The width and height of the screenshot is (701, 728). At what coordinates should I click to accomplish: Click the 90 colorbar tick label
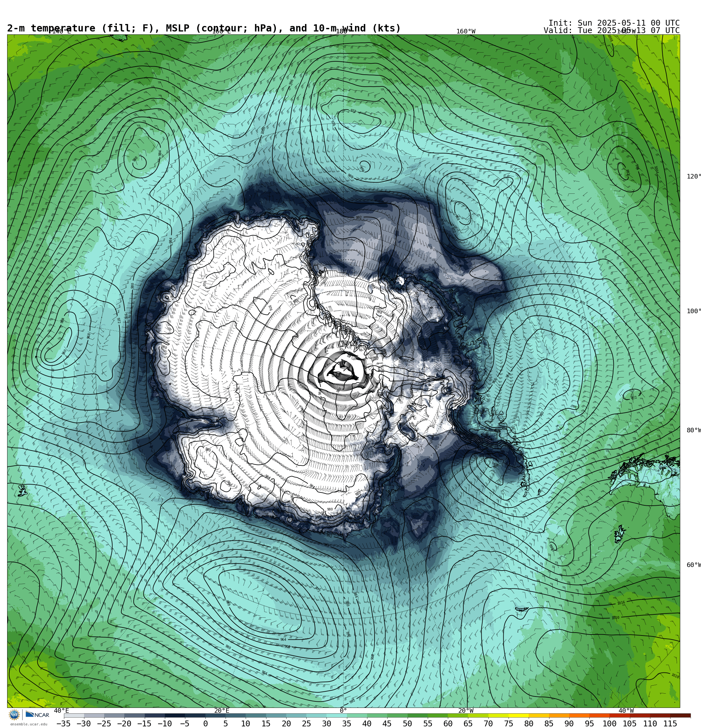tap(569, 723)
